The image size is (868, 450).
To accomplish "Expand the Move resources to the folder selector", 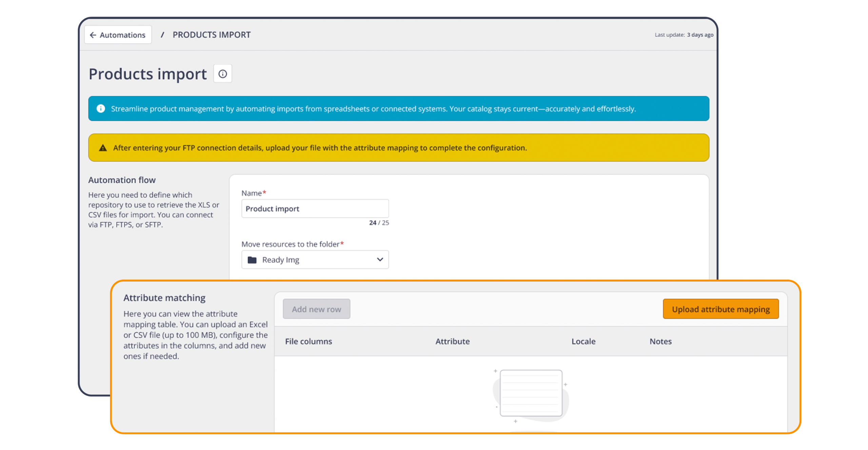I will (x=315, y=259).
